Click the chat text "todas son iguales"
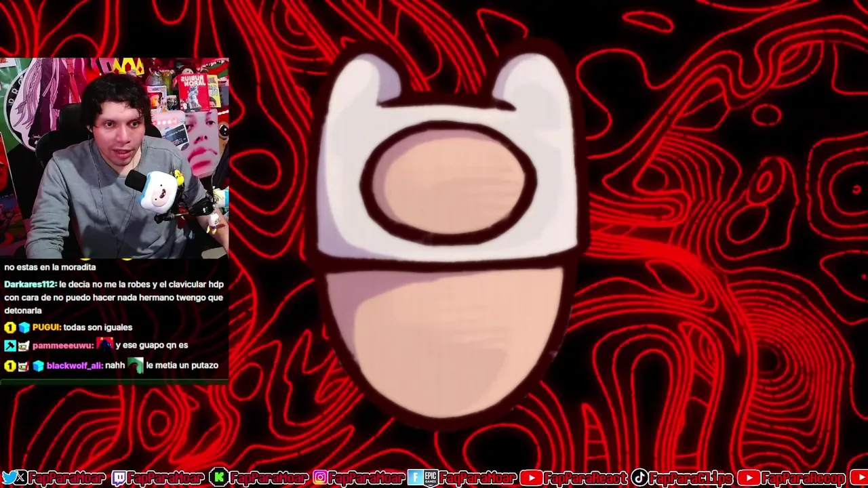 (x=98, y=327)
